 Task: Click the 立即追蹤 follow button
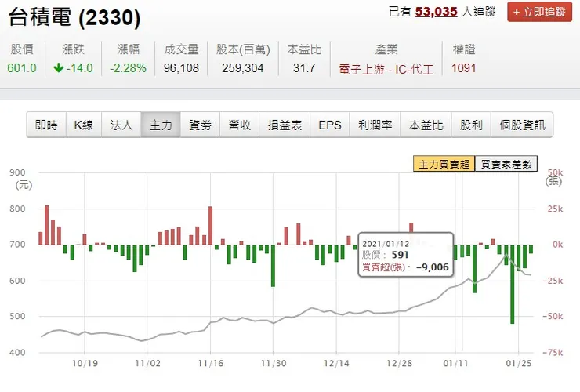pos(539,12)
